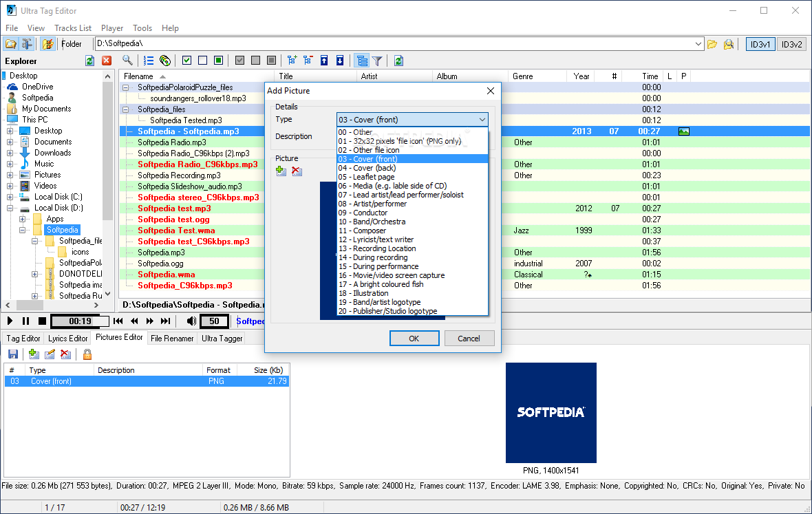Expand the Downloads node in Explorer tree
812x514 pixels.
10,153
